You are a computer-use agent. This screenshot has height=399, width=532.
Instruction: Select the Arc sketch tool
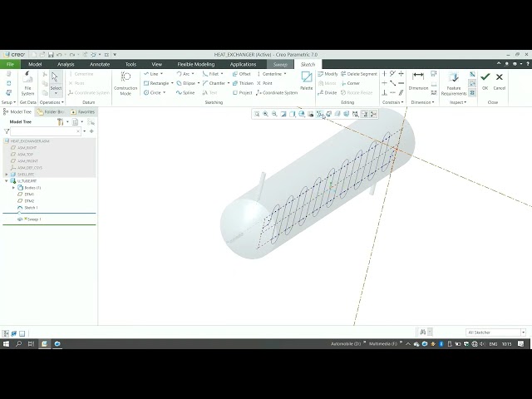tap(183, 74)
